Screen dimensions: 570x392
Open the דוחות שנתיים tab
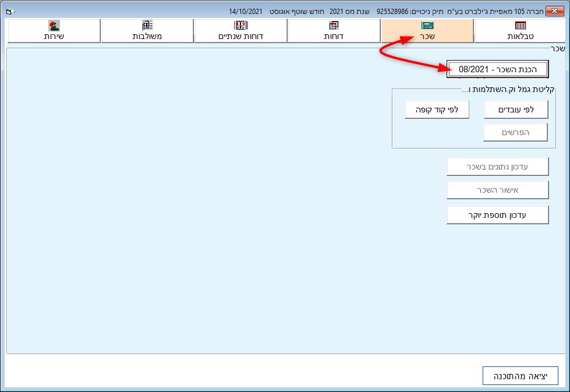pos(240,31)
